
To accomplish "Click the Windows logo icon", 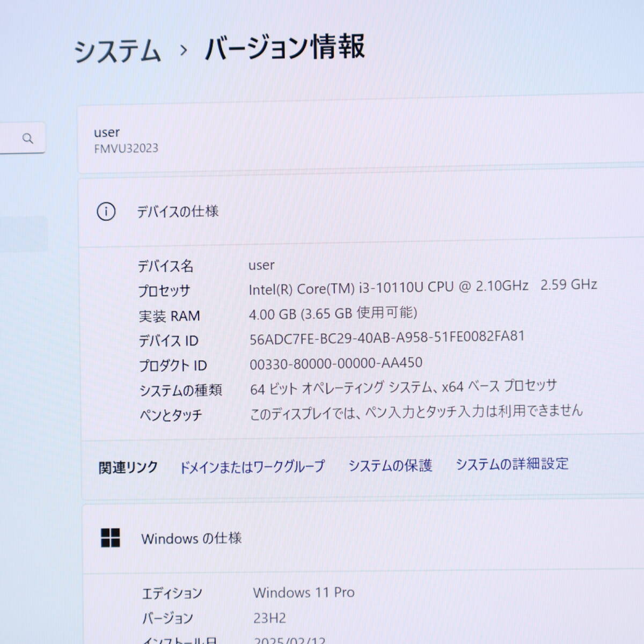I will pyautogui.click(x=111, y=537).
